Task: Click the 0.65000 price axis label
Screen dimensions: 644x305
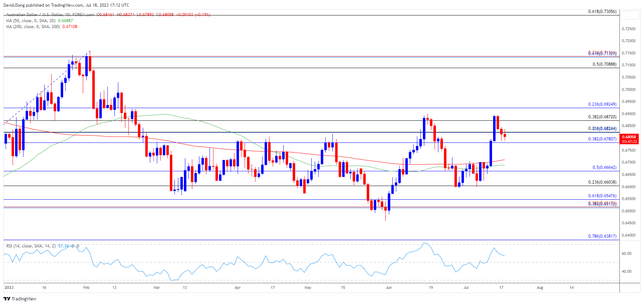Action: click(629, 211)
